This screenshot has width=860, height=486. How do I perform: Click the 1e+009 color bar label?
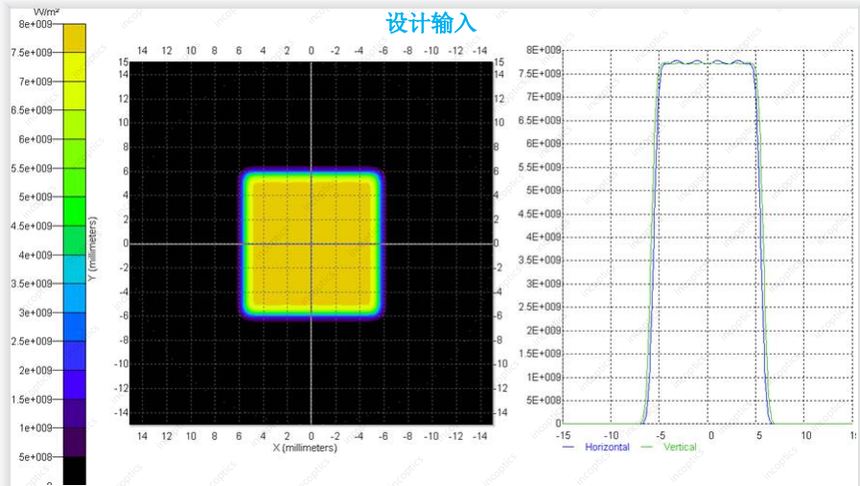[36, 428]
